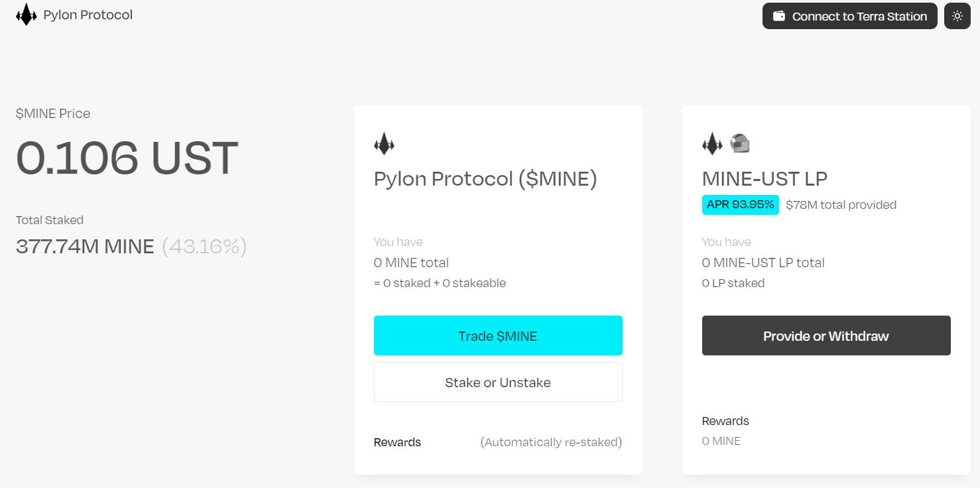The image size is (980, 488).
Task: Click the 0.106 UST price value
Action: 127,158
